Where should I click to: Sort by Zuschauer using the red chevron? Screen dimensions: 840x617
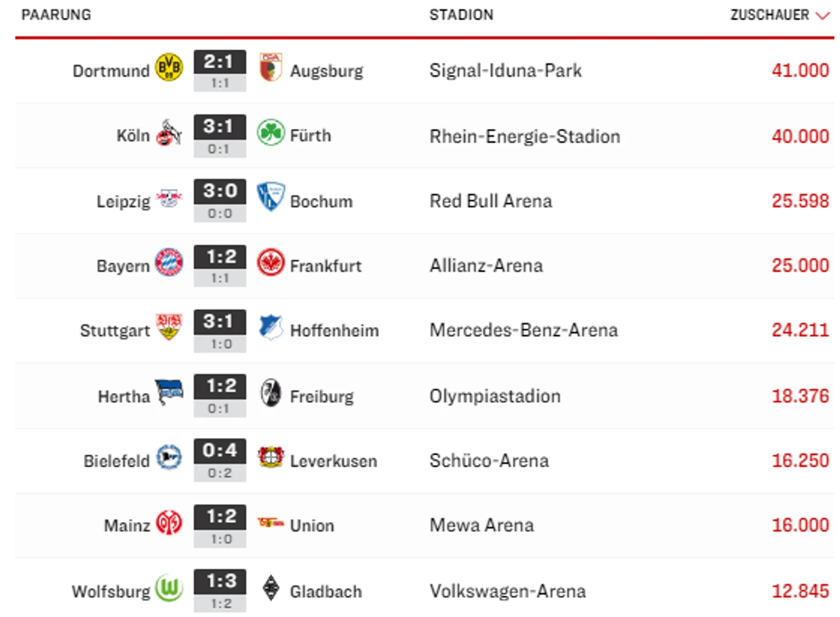click(x=823, y=16)
